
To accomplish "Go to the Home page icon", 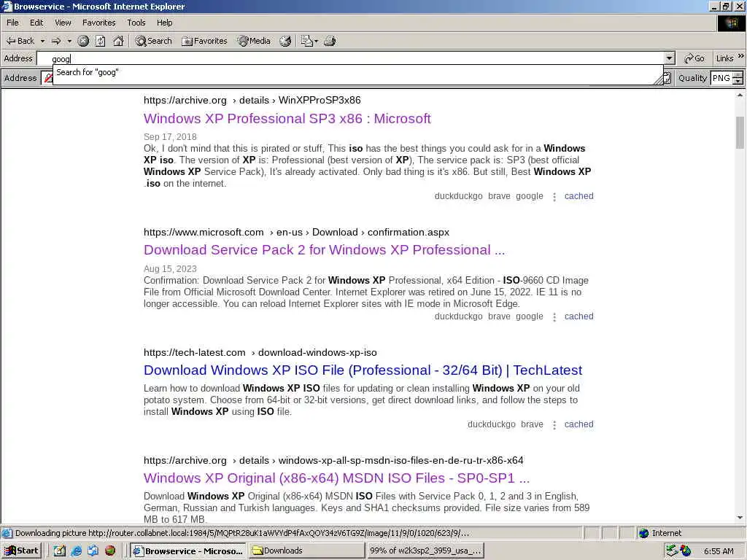I will [118, 41].
